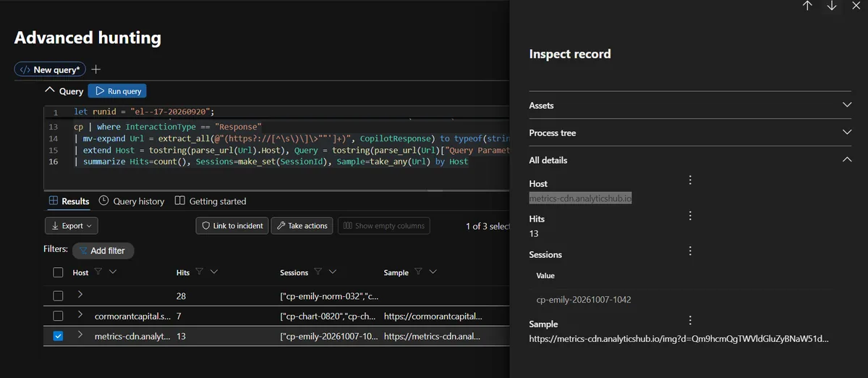Add a filter to results

[103, 251]
